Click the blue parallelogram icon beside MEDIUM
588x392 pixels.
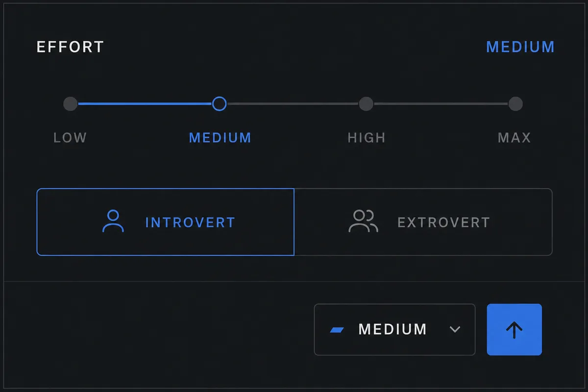[x=338, y=330]
